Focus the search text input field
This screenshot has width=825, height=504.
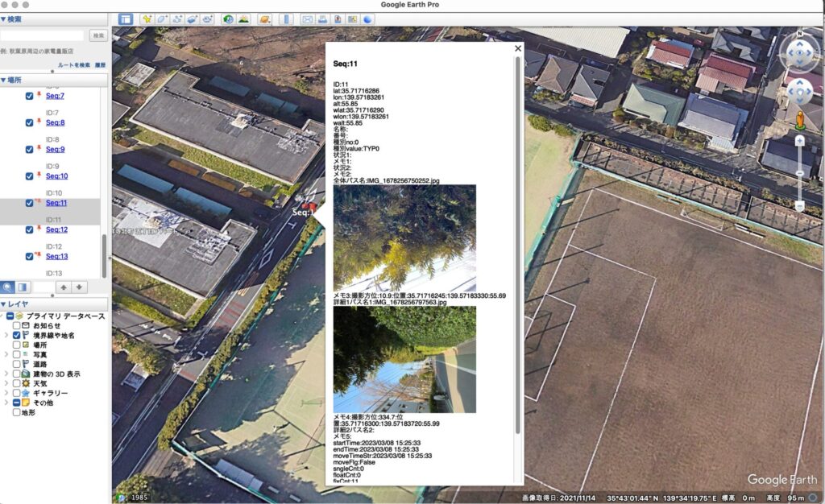coord(42,35)
